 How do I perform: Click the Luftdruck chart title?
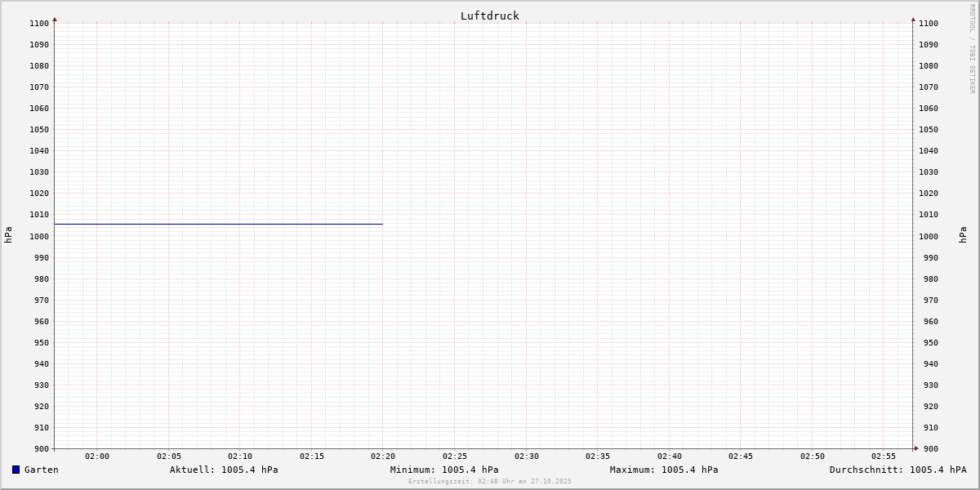489,16
